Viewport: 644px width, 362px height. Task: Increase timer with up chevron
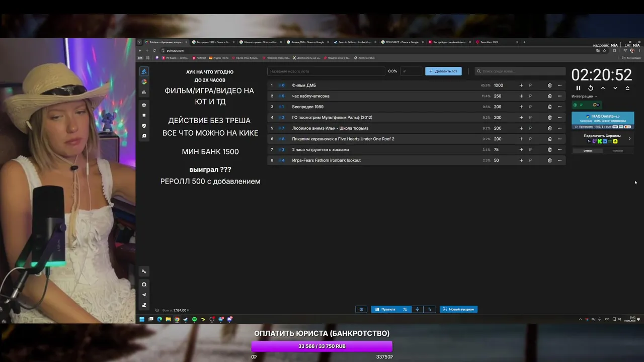click(x=603, y=88)
